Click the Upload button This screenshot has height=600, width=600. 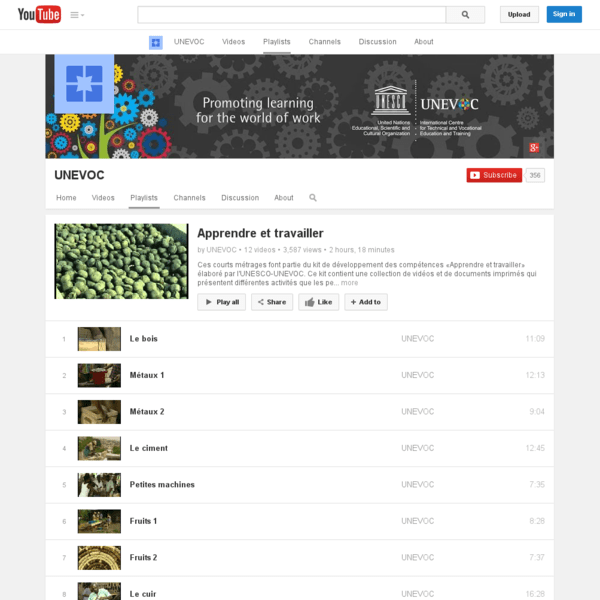(519, 14)
